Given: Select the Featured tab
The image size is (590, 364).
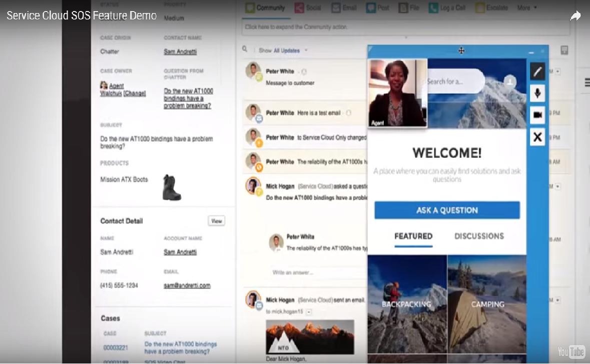Looking at the screenshot, I should click(x=413, y=236).
